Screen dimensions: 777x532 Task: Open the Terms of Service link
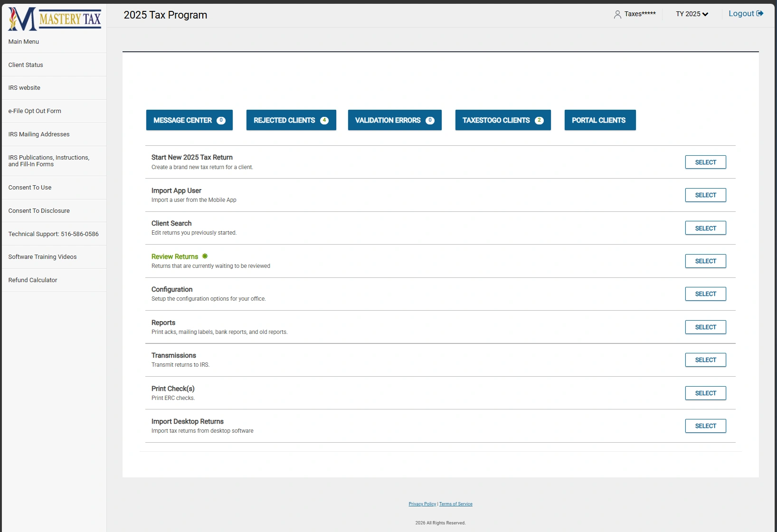[456, 504]
